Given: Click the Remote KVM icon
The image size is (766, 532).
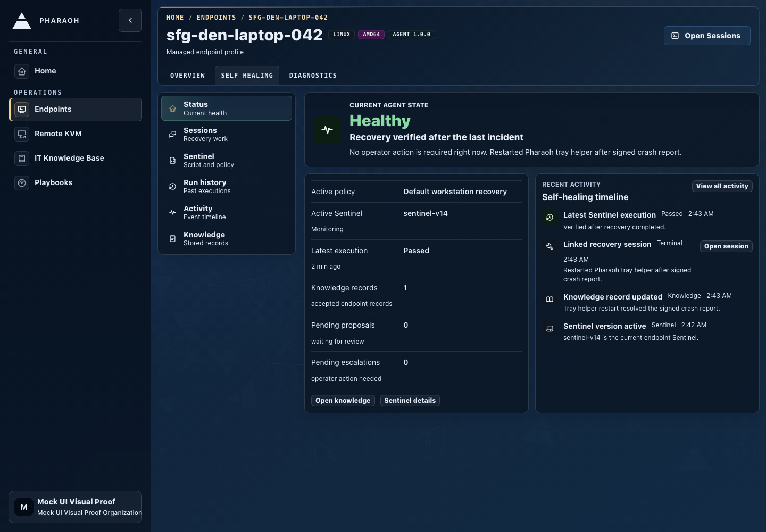Looking at the screenshot, I should tap(22, 134).
